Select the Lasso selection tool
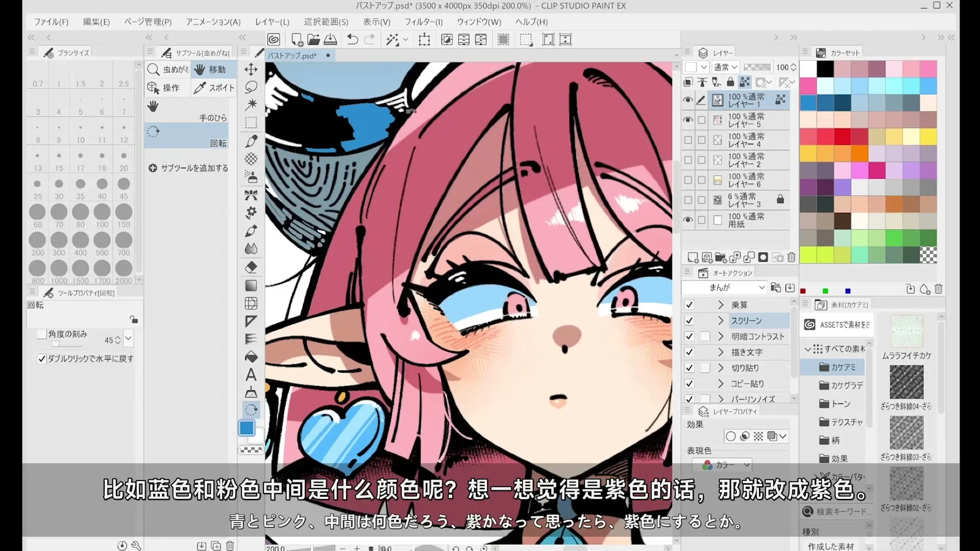Viewport: 980px width, 551px height. pyautogui.click(x=251, y=87)
